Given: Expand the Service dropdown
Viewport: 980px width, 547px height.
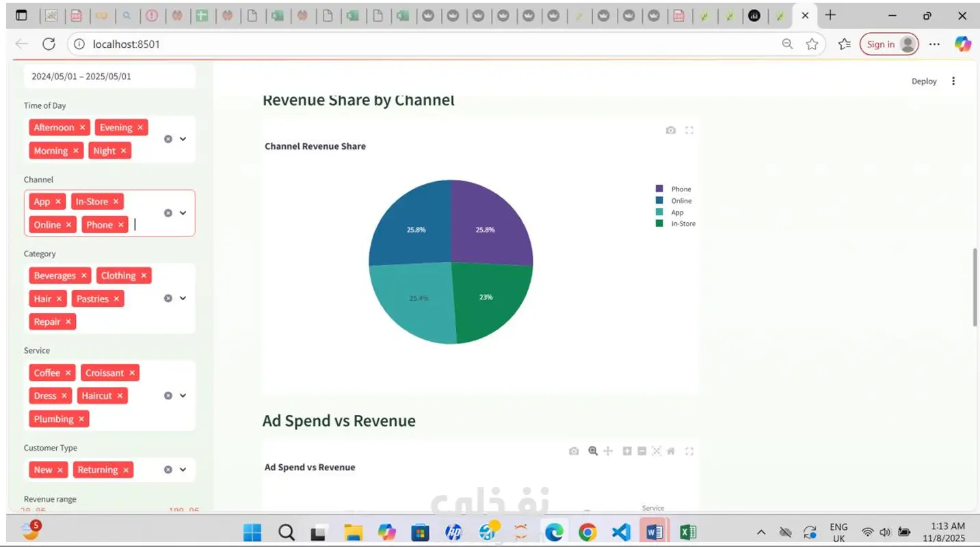Looking at the screenshot, I should (183, 396).
